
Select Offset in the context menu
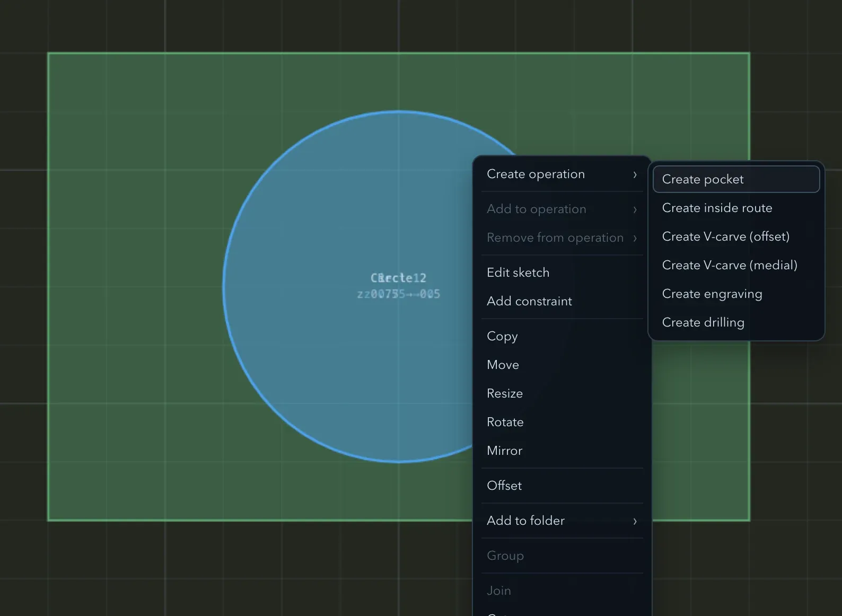pos(562,486)
